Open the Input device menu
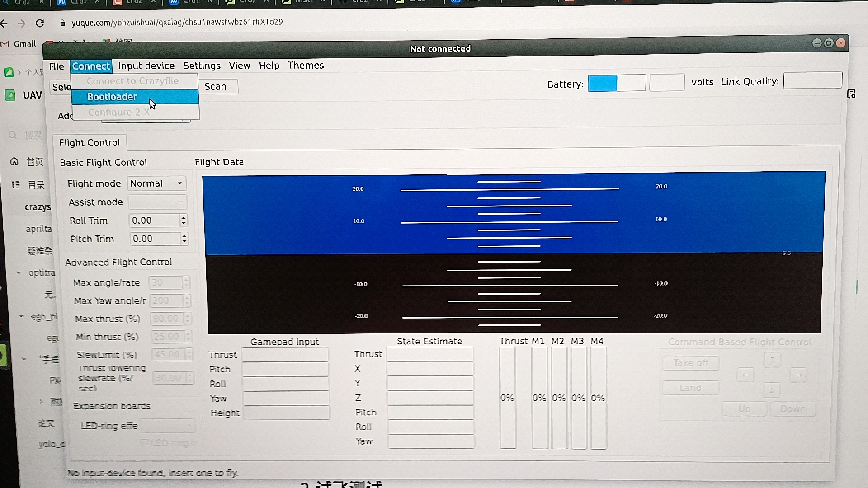868x488 pixels. pos(146,66)
